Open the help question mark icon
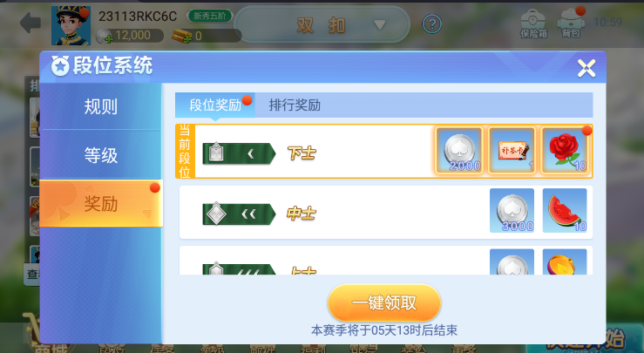Screen dimensions: 644x353 coord(431,24)
